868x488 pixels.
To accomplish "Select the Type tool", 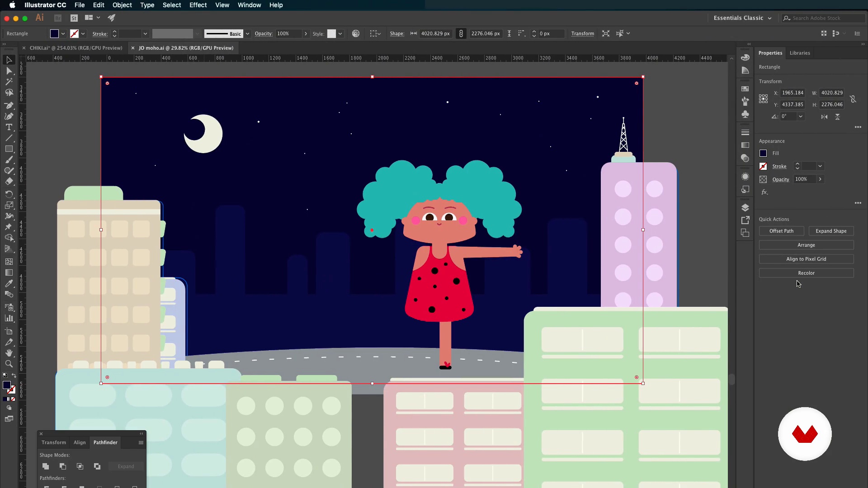I will click(9, 127).
